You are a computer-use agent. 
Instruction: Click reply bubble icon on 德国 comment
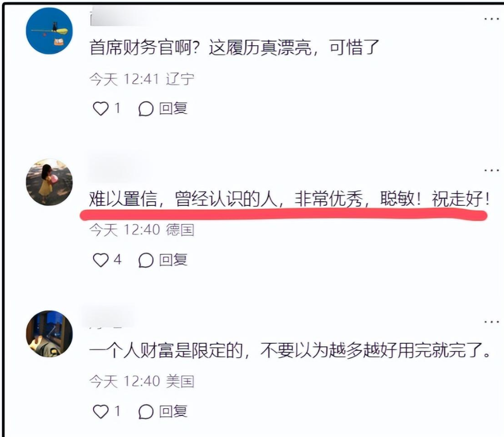(146, 260)
